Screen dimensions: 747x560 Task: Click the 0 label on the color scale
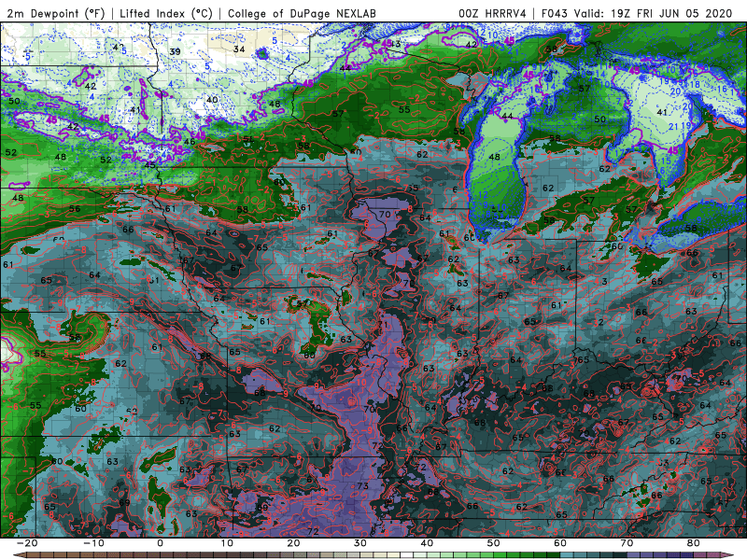click(x=160, y=543)
